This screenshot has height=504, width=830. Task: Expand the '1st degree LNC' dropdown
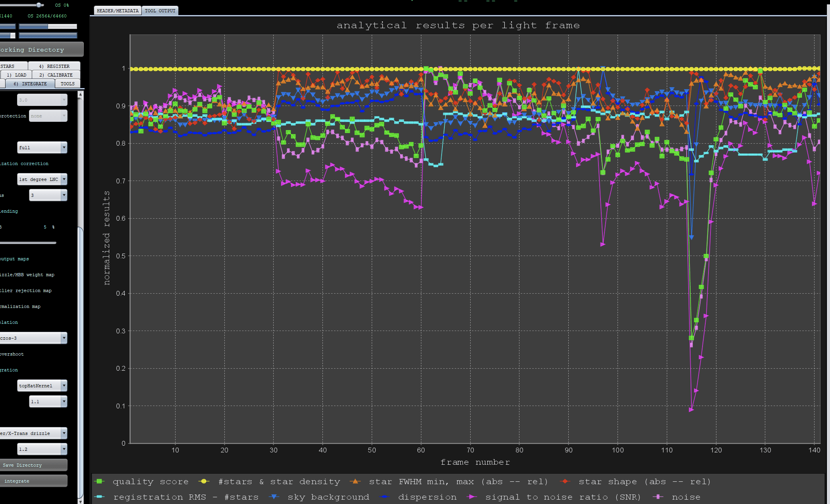[x=42, y=179]
